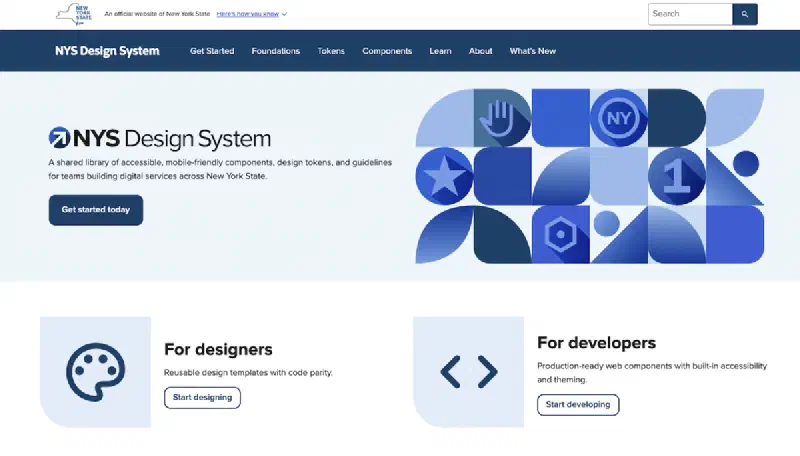Click the Start developing button
Image resolution: width=800 pixels, height=456 pixels.
click(x=578, y=404)
